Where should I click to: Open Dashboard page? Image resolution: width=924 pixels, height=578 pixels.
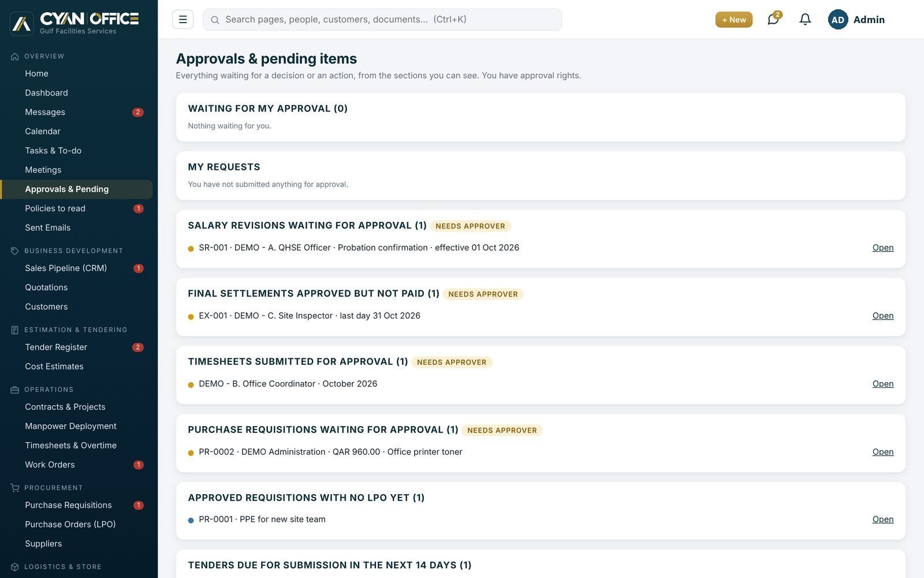(76, 93)
